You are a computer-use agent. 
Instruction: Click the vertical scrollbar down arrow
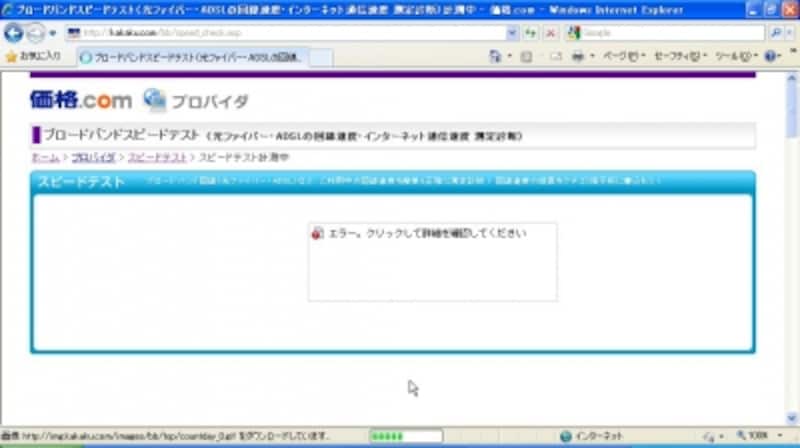pyautogui.click(x=791, y=418)
